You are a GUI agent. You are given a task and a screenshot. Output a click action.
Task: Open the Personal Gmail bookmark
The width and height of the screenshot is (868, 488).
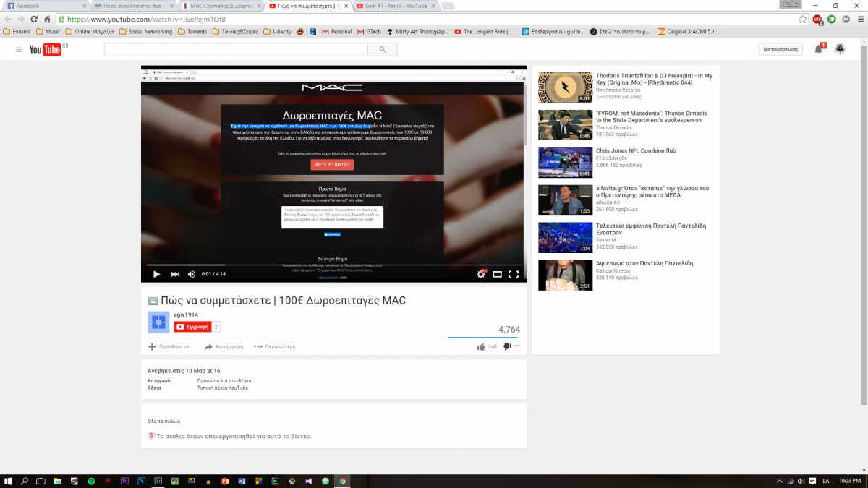pyautogui.click(x=337, y=32)
